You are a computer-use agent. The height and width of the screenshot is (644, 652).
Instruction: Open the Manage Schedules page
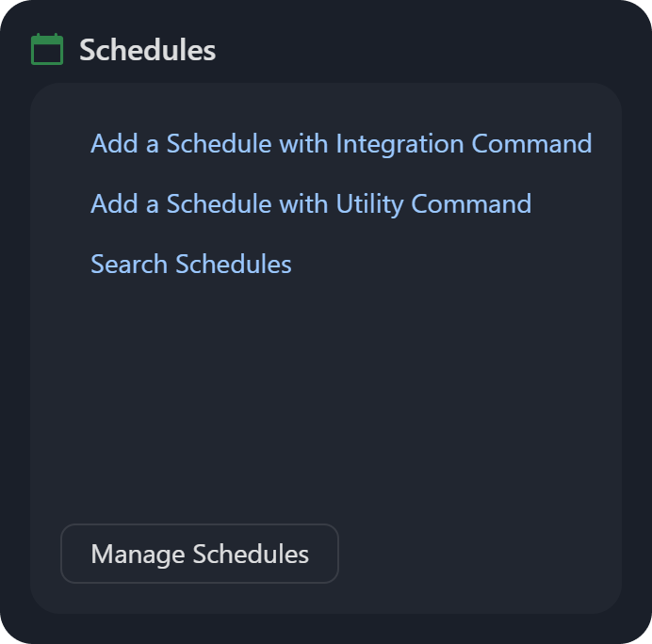[x=200, y=554]
